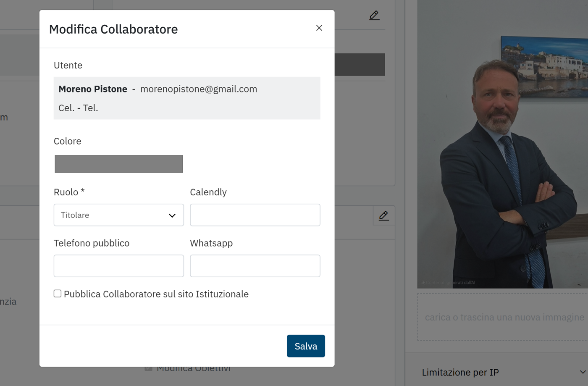
Task: Focus the Calendly input field
Action: coord(255,215)
